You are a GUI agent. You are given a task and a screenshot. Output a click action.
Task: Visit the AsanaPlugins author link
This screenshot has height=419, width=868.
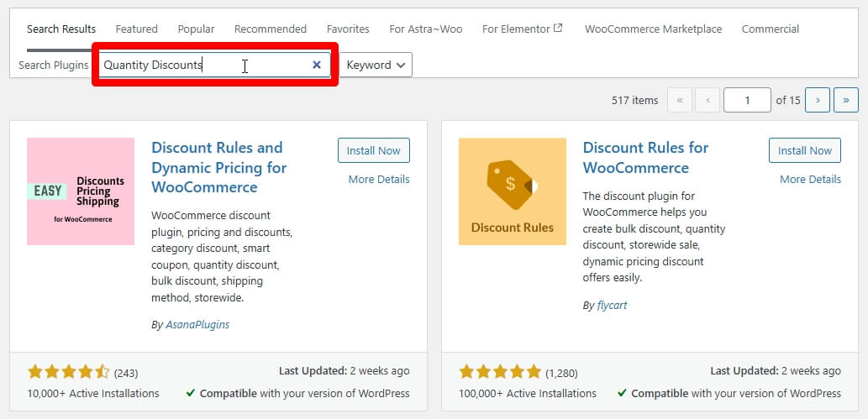[x=197, y=325]
